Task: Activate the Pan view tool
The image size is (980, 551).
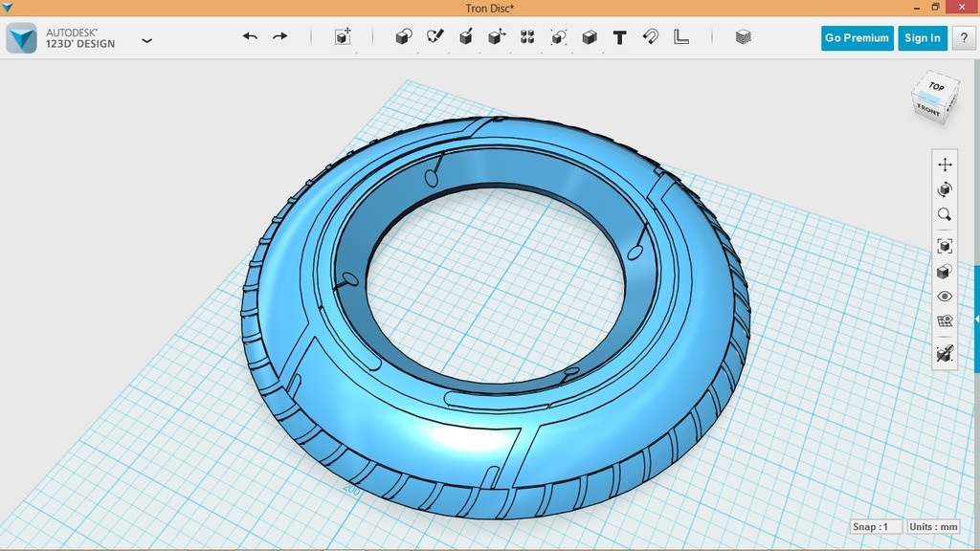Action: (945, 164)
